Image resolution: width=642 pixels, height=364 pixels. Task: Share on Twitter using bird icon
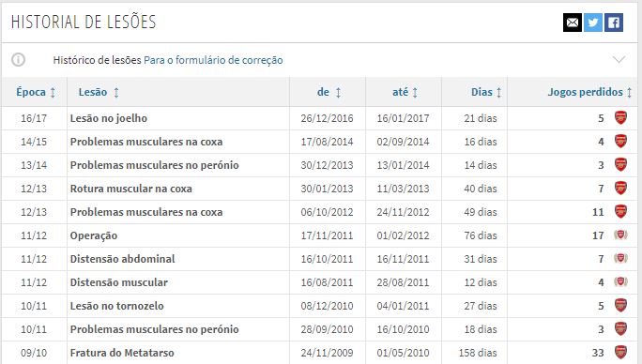point(593,23)
